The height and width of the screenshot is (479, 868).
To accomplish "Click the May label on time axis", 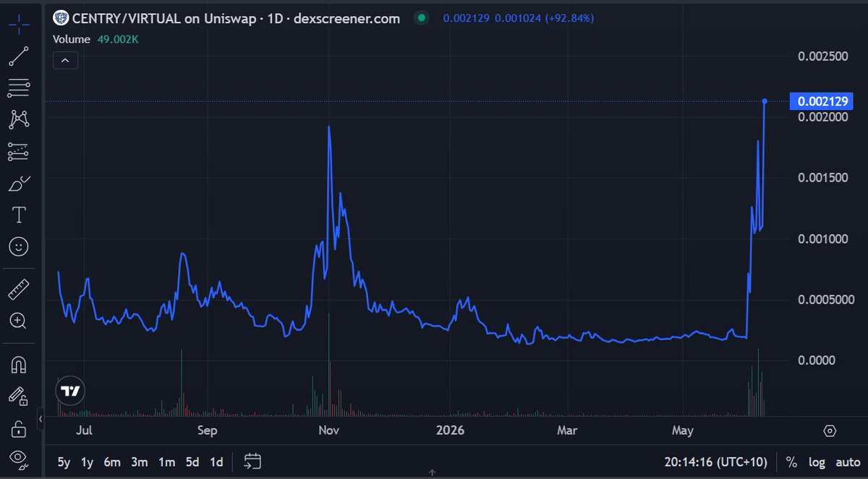I will [x=683, y=431].
